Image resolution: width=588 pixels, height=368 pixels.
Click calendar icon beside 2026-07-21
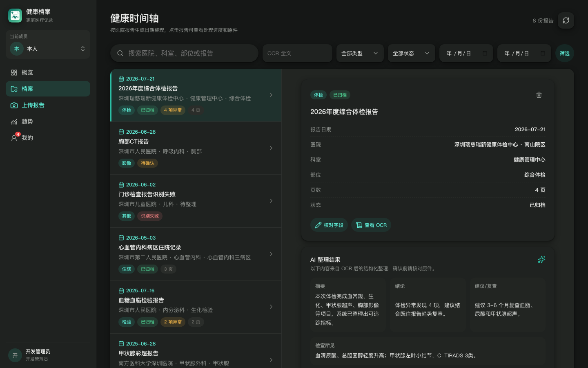[x=121, y=79]
